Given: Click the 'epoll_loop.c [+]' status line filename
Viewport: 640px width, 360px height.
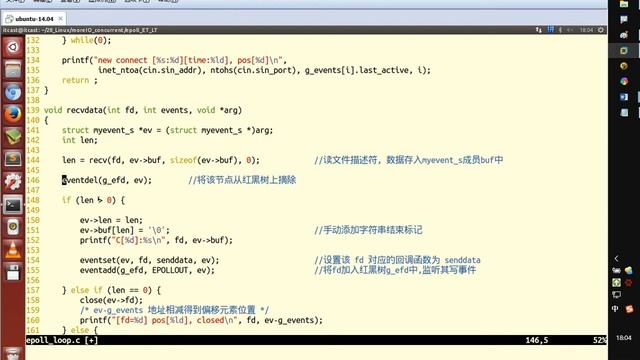Looking at the screenshot, I should [x=62, y=340].
